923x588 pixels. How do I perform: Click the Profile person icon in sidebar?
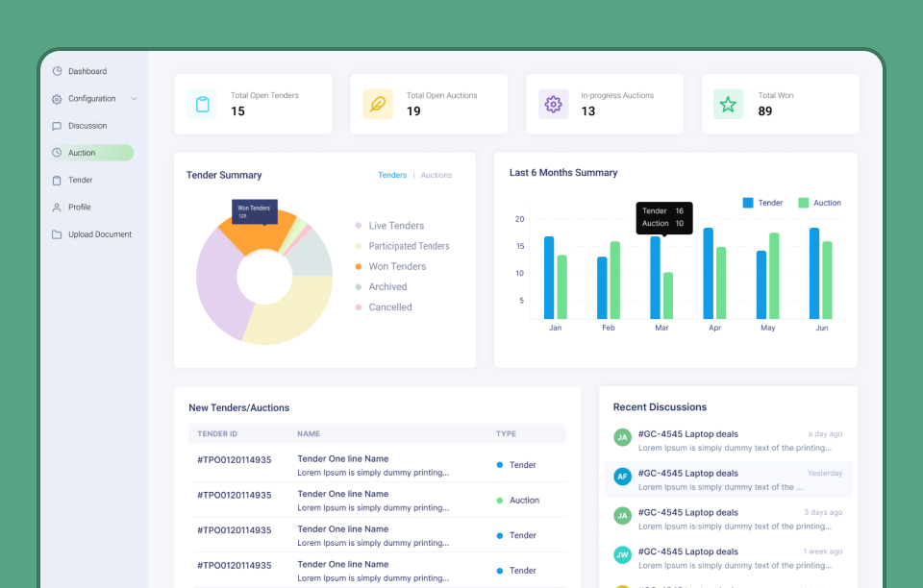pyautogui.click(x=57, y=207)
